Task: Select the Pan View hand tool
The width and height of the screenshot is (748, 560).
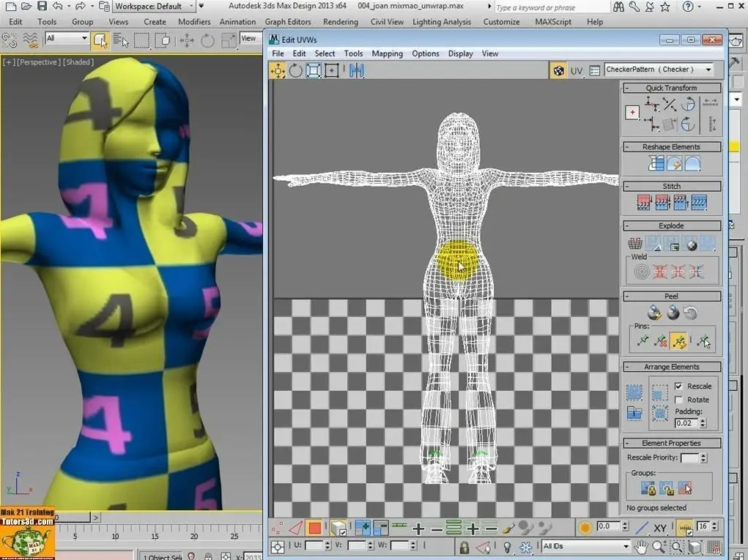Action: 640,547
